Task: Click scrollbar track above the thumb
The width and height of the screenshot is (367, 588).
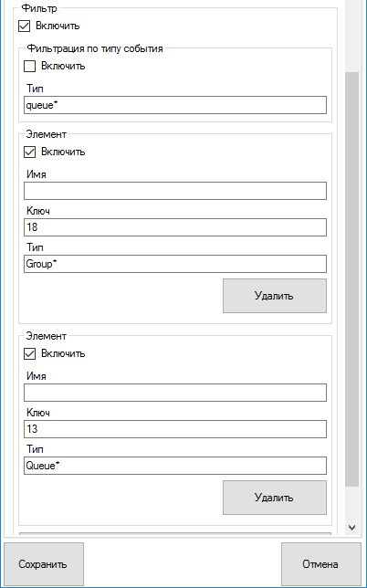Action: pyautogui.click(x=351, y=36)
